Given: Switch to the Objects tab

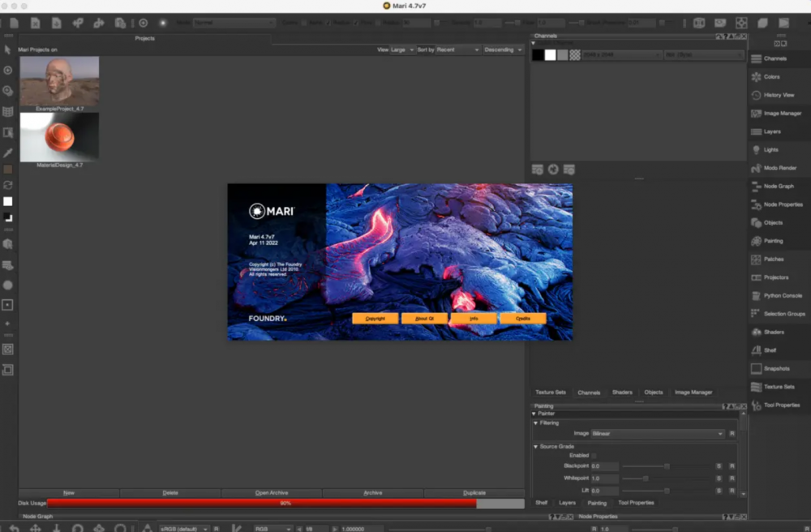Looking at the screenshot, I should [x=653, y=393].
